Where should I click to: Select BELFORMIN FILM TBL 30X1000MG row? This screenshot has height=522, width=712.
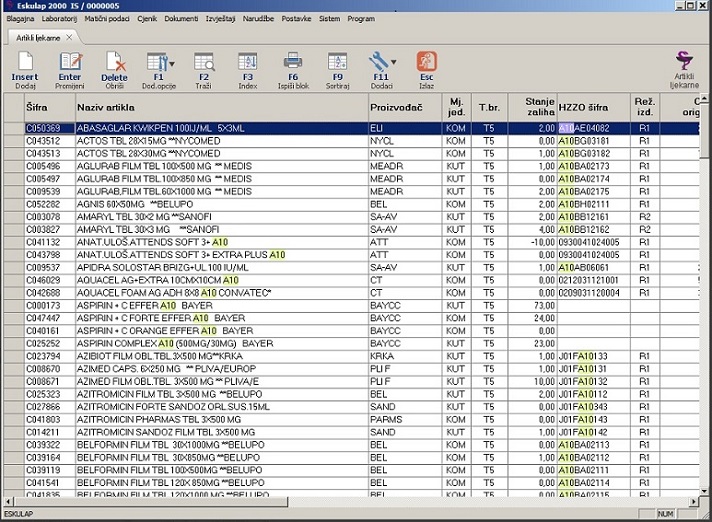[351, 445]
